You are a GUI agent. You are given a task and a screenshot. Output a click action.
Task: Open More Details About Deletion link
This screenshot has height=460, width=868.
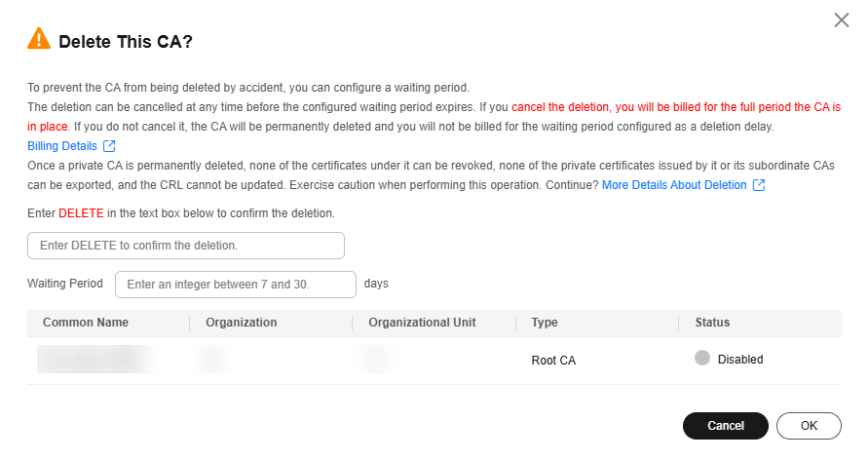click(x=674, y=185)
